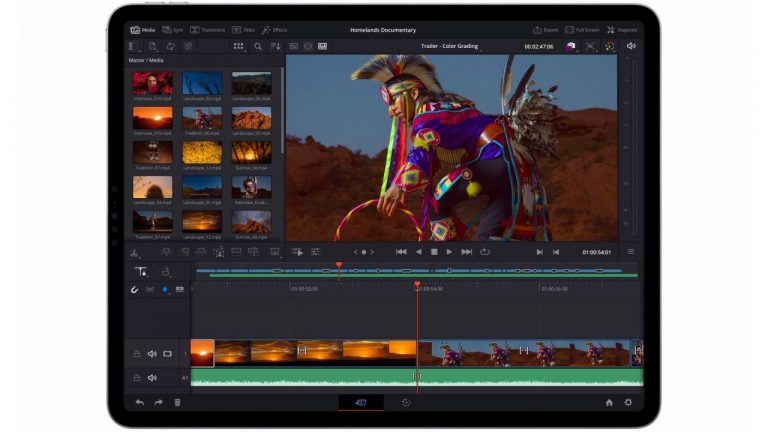
Task: Click the media pool vertical scrollbar
Action: point(283,110)
